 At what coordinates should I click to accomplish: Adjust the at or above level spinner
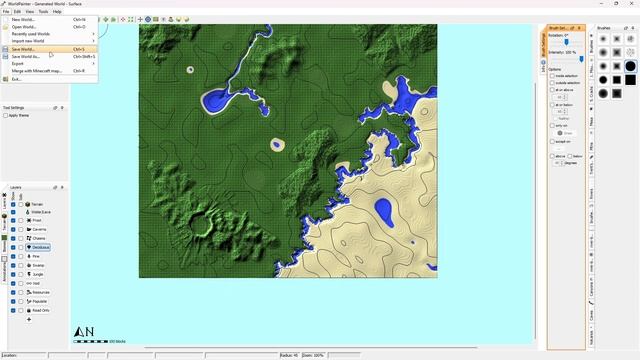tap(561, 97)
